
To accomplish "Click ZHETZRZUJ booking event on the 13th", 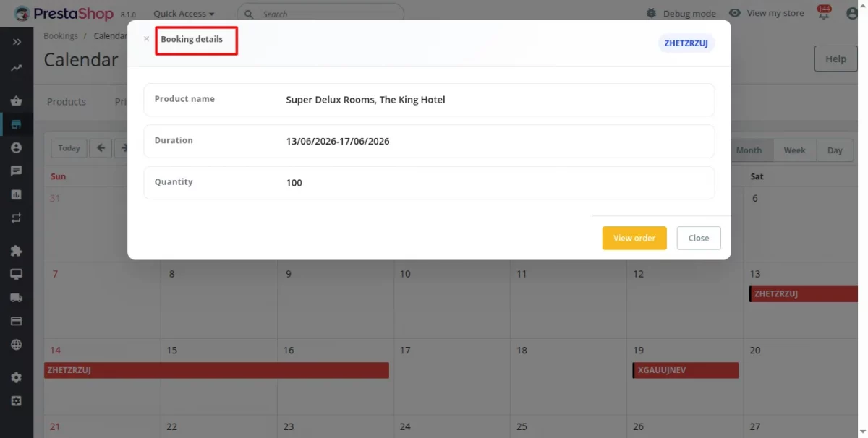I will [803, 294].
